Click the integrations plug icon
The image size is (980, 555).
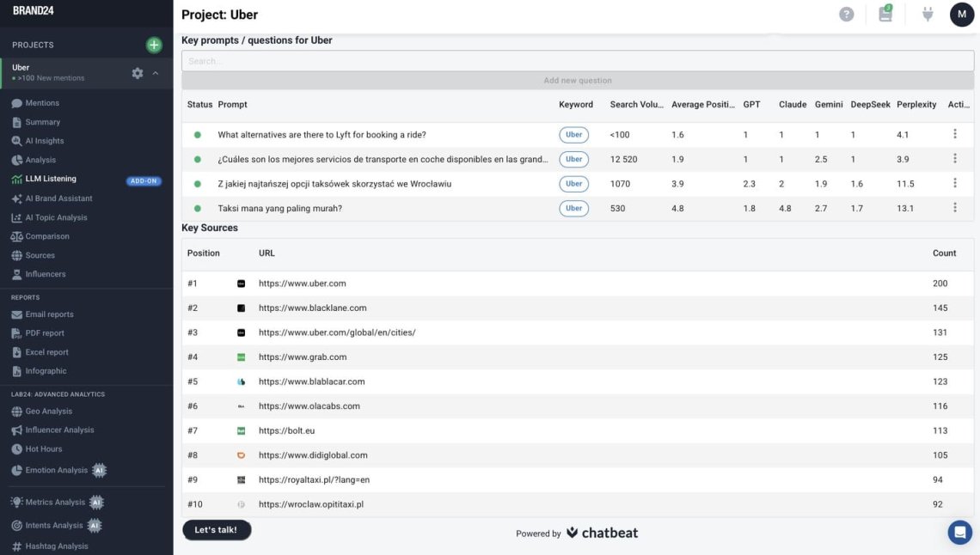928,15
